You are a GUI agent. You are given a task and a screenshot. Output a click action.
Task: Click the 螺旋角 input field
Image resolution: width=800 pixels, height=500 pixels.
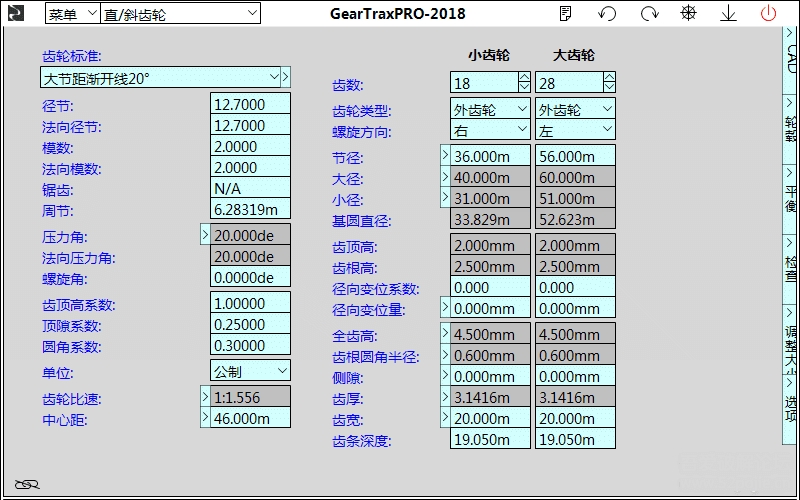click(x=250, y=277)
